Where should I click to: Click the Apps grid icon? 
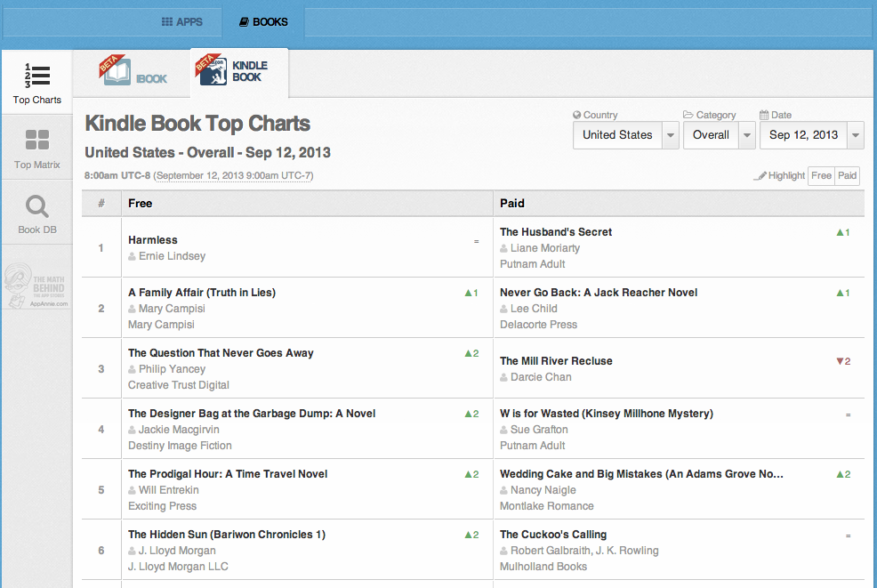(166, 22)
